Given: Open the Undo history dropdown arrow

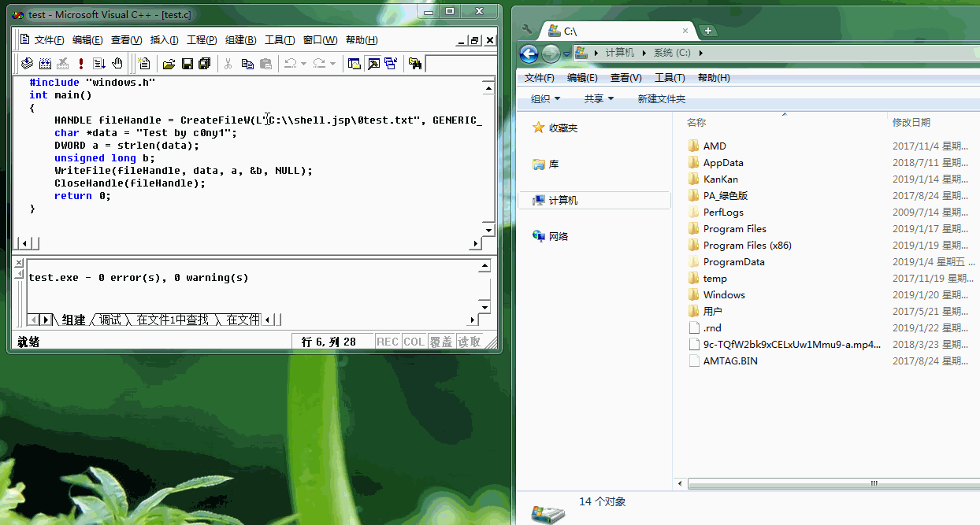Looking at the screenshot, I should click(303, 64).
